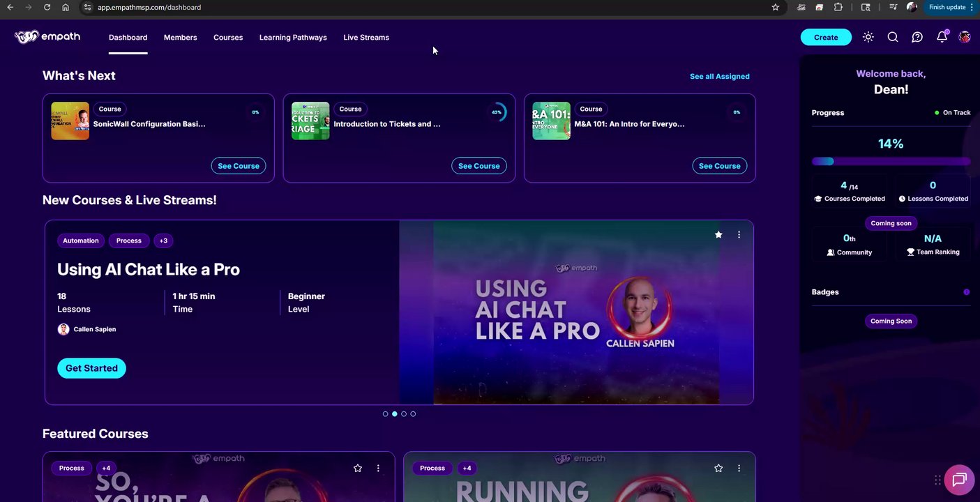Open the SonicWall course thumbnail

tap(70, 121)
